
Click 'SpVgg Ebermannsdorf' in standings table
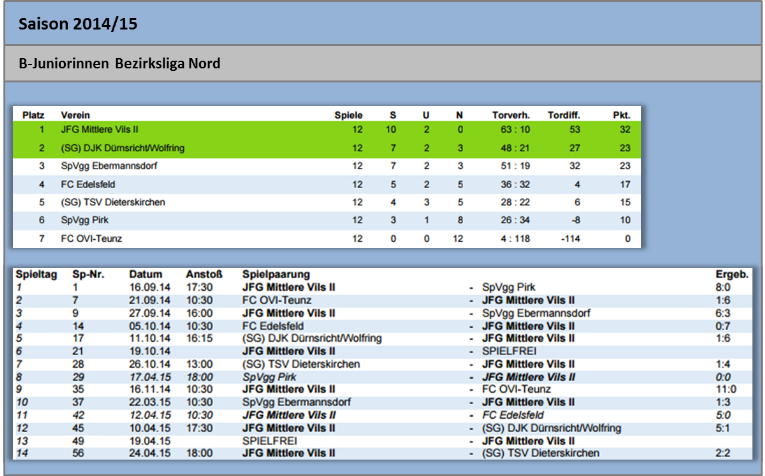coord(109,166)
